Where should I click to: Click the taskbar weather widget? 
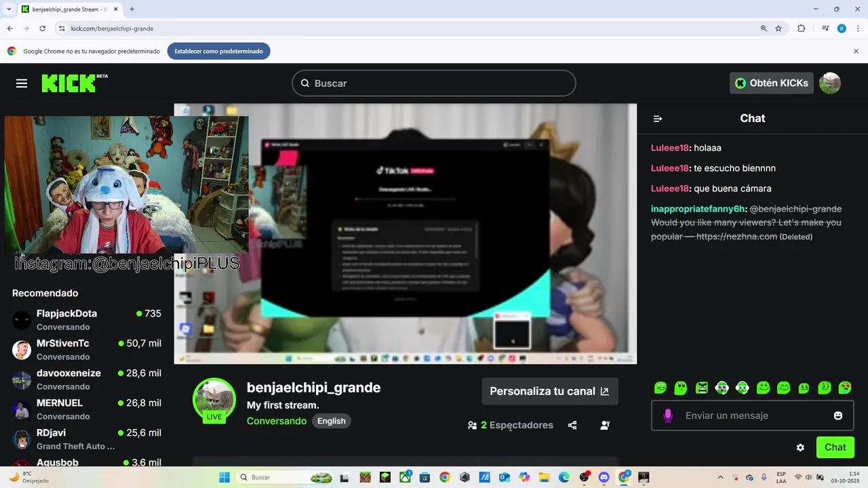[28, 477]
